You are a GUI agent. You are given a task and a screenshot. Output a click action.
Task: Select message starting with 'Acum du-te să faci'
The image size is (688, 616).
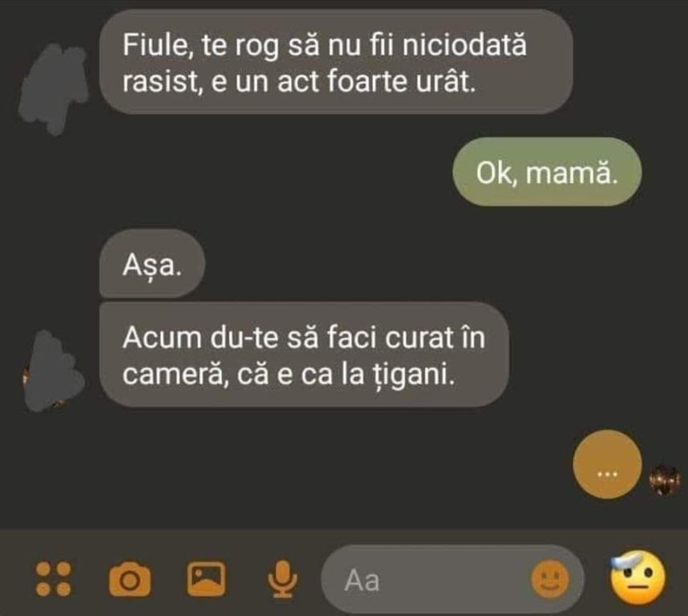pos(304,355)
